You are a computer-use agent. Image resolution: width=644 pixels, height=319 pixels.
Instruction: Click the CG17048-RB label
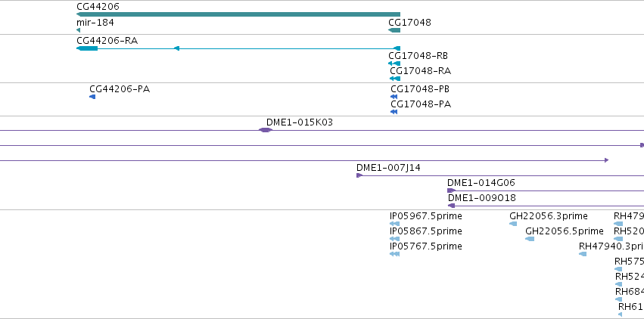click(418, 56)
